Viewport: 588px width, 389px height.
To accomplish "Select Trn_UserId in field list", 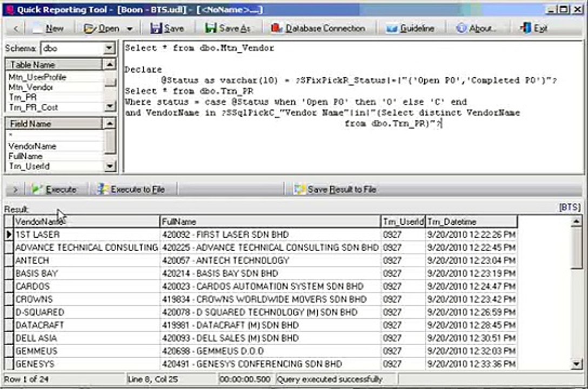I will point(29,166).
